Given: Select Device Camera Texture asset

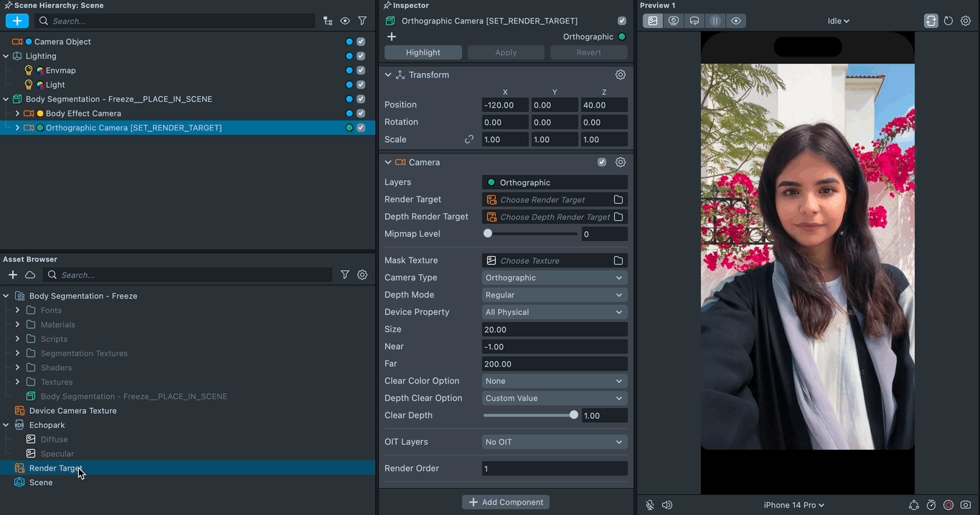Looking at the screenshot, I should pyautogui.click(x=72, y=410).
